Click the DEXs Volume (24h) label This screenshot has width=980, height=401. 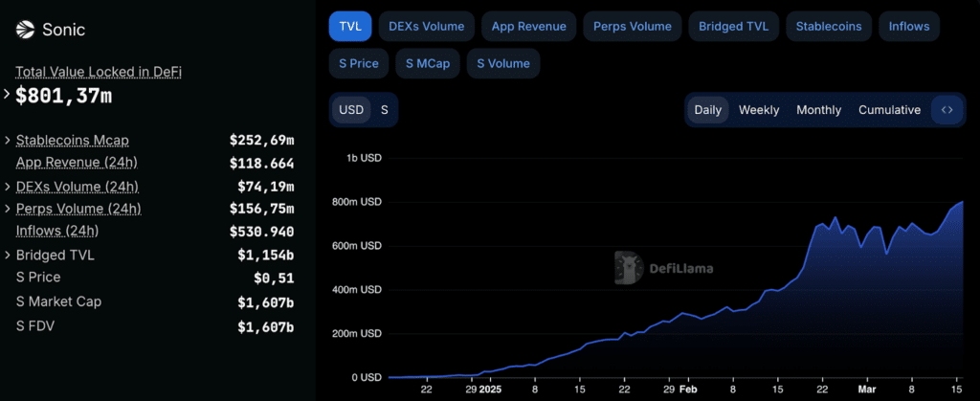point(78,187)
